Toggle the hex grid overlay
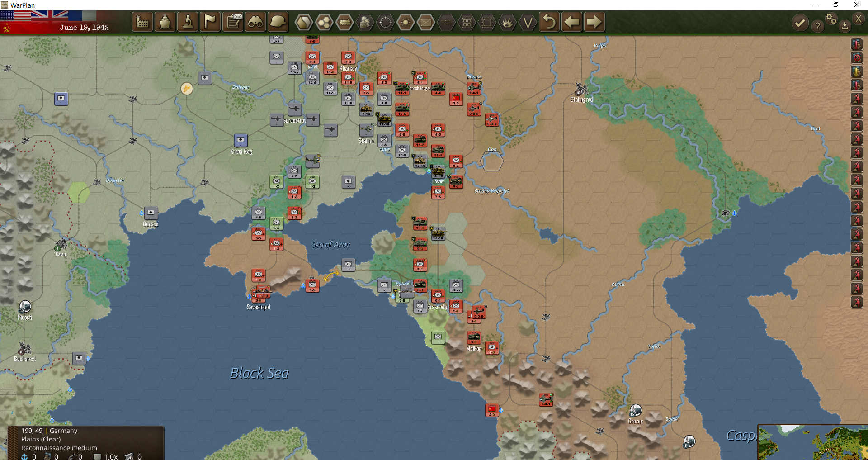868x460 pixels. tap(324, 22)
